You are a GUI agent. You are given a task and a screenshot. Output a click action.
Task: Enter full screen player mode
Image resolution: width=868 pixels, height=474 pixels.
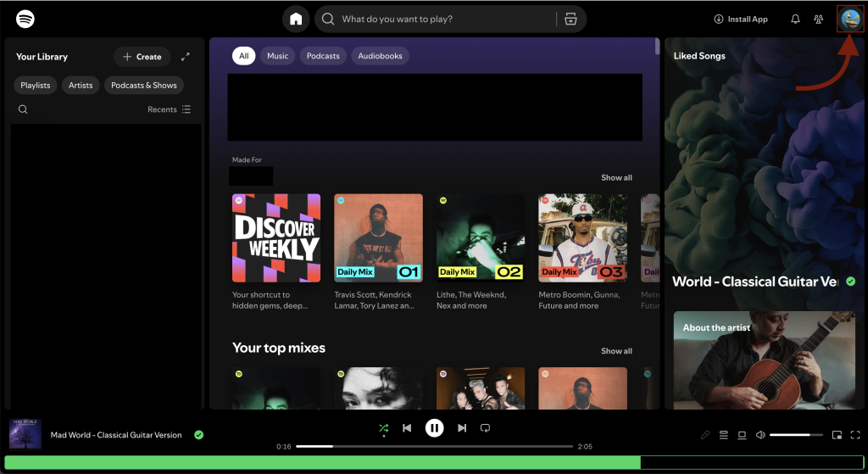point(855,435)
